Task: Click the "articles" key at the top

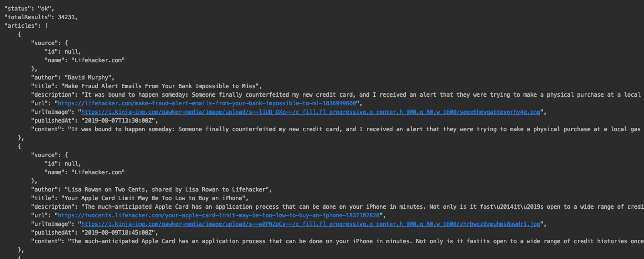Action: click(22, 26)
